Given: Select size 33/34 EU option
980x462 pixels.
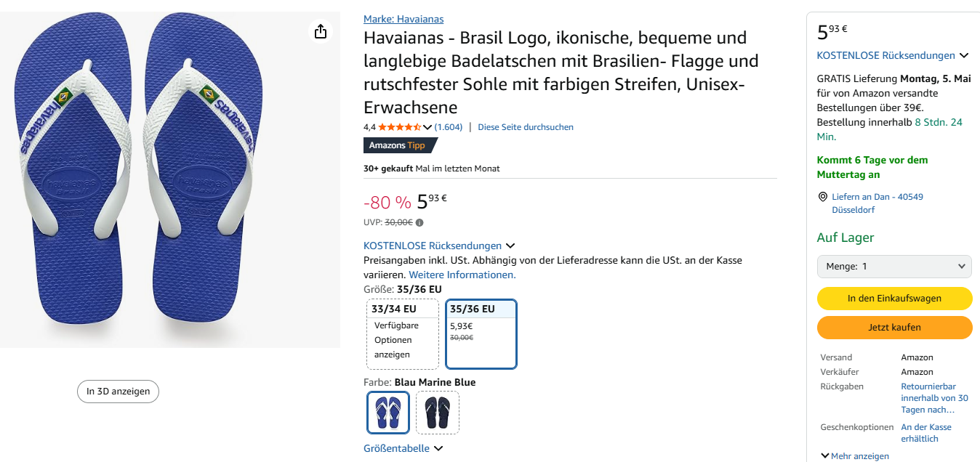Looking at the screenshot, I should [403, 333].
